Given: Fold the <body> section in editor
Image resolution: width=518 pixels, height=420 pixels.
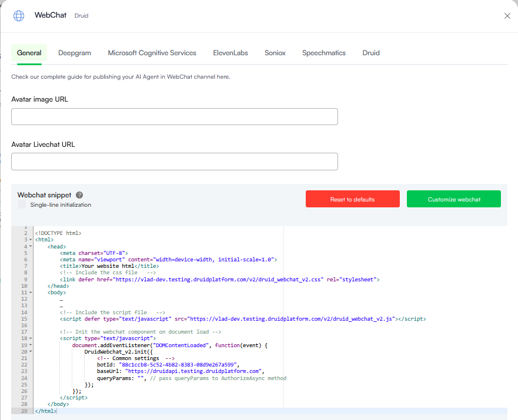Looking at the screenshot, I should coord(30,293).
